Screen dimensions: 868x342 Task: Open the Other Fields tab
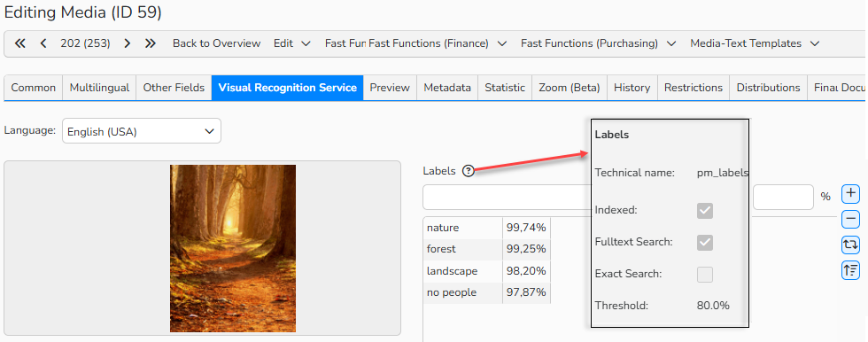point(174,88)
